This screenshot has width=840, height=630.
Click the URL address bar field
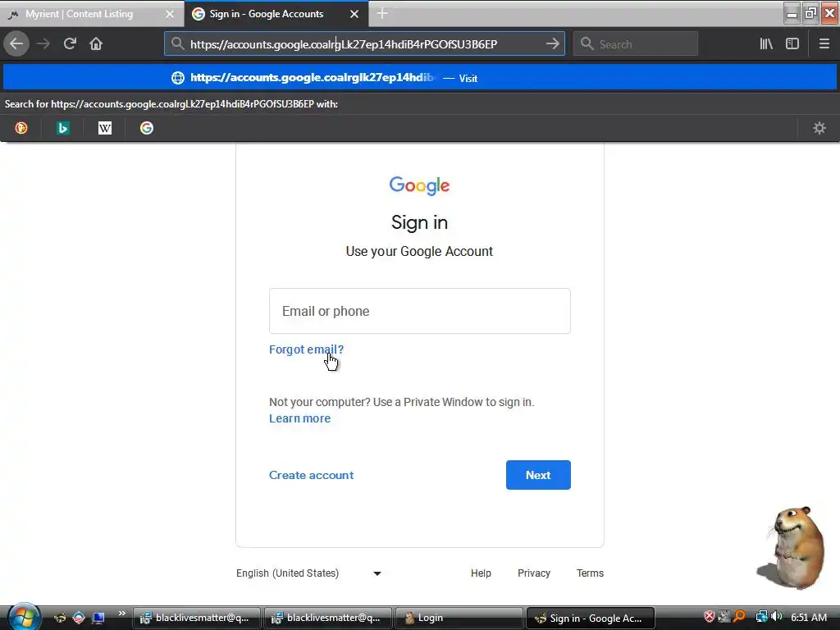click(364, 44)
